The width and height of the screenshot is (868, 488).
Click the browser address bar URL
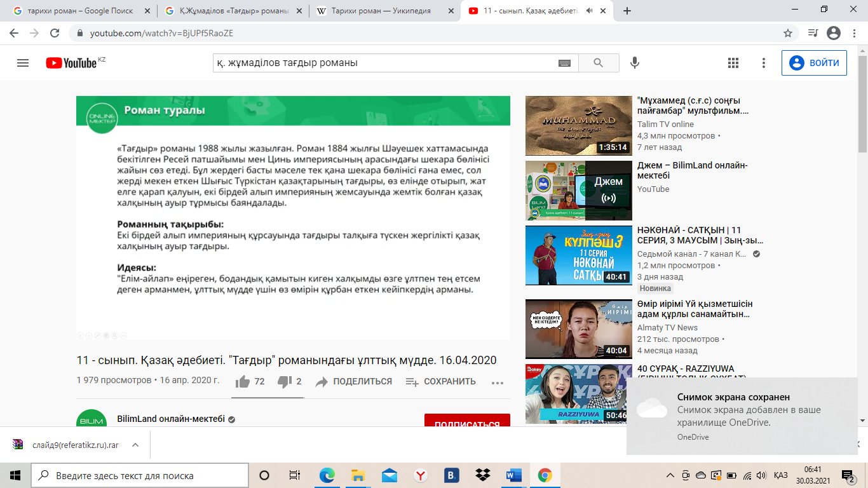[x=161, y=33]
